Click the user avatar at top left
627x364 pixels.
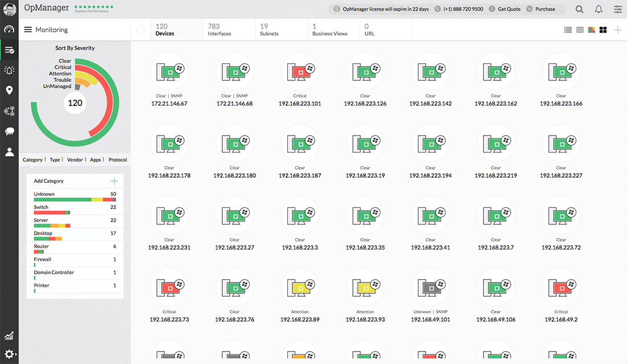[x=10, y=9]
